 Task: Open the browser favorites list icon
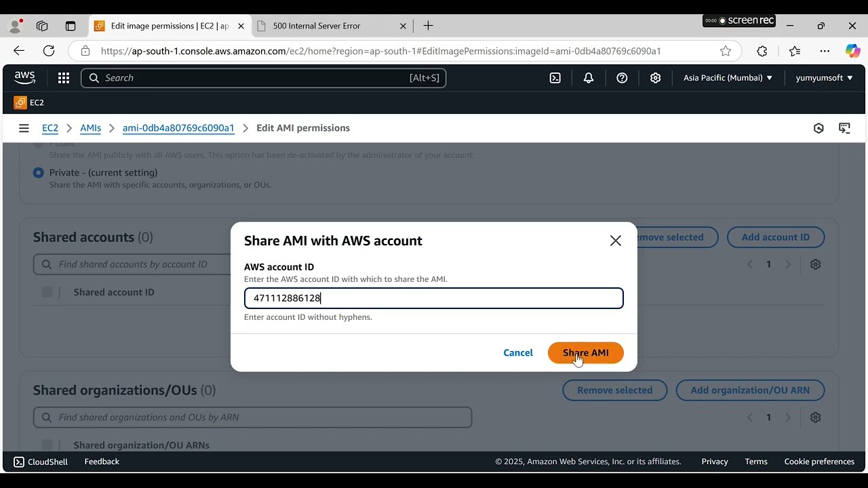pyautogui.click(x=795, y=51)
